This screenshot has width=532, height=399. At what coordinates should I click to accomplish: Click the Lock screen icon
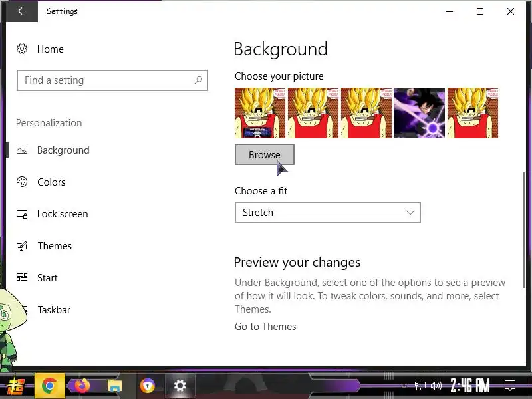point(22,214)
